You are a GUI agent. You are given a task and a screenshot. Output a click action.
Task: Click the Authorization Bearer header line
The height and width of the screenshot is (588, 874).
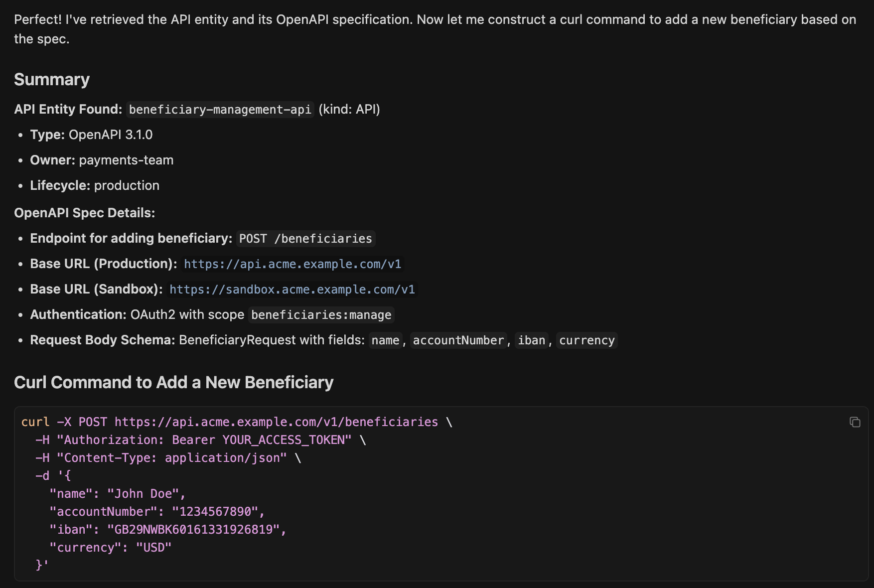point(199,440)
